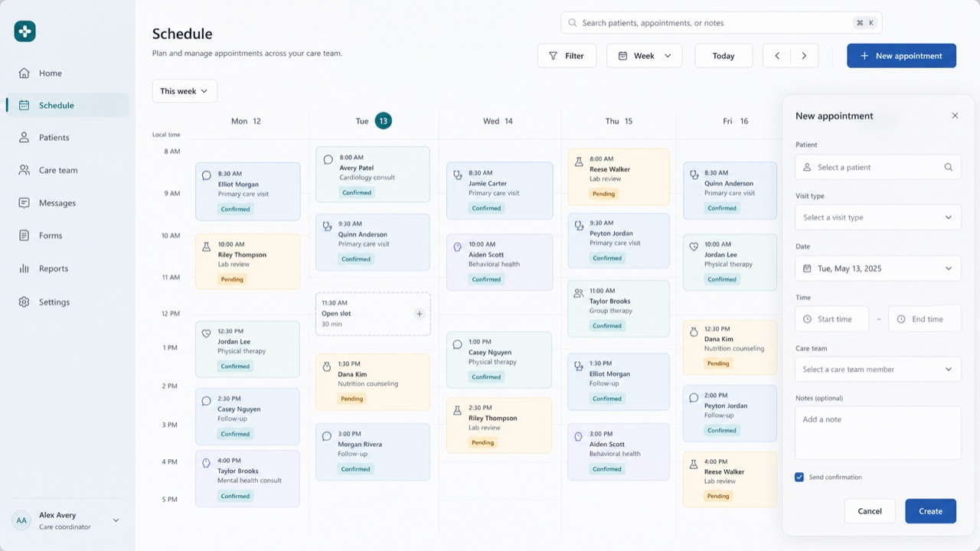Viewport: 980px width, 551px height.
Task: Click the stethoscope icon on Jamie Carter card
Action: (x=458, y=175)
